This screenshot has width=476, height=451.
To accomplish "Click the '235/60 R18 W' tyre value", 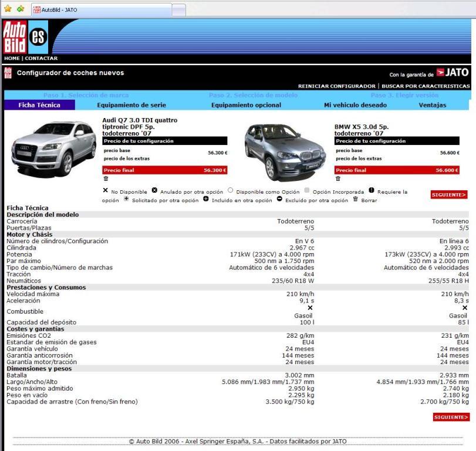I will coord(293,281).
